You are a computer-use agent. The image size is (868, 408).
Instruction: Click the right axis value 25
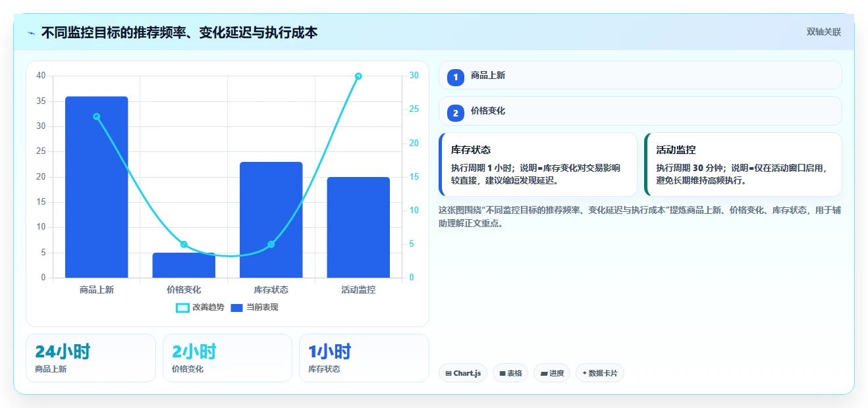coord(414,109)
